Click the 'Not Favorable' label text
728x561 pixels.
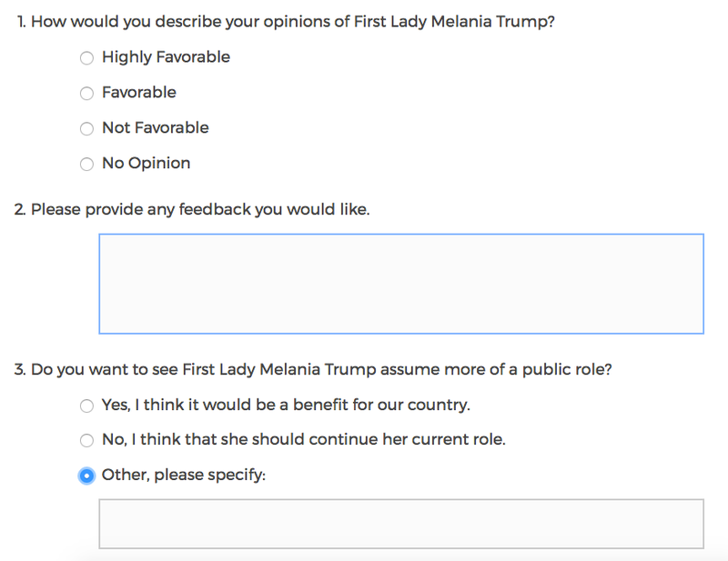[156, 127]
